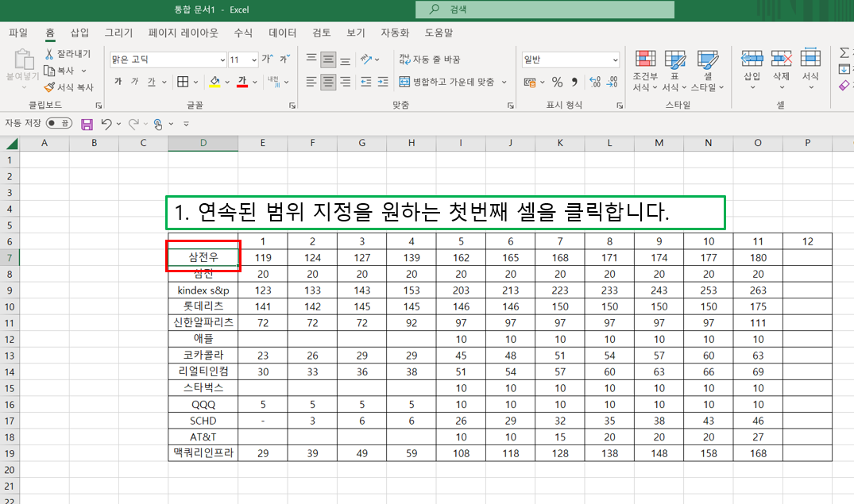The height and width of the screenshot is (504, 854).
Task: Click the Cut (잘라내기) scissors button
Action: pos(68,53)
